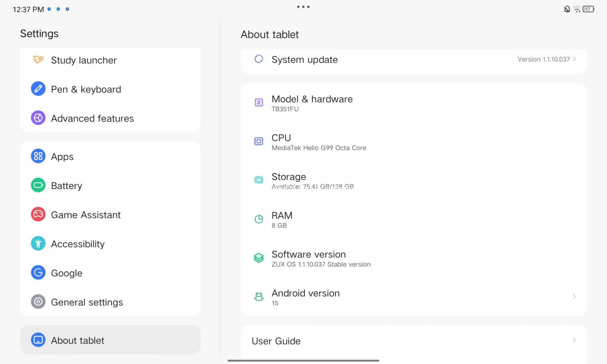This screenshot has width=607, height=364.
Task: Tap the 12:37 PM clock
Action: tap(28, 9)
